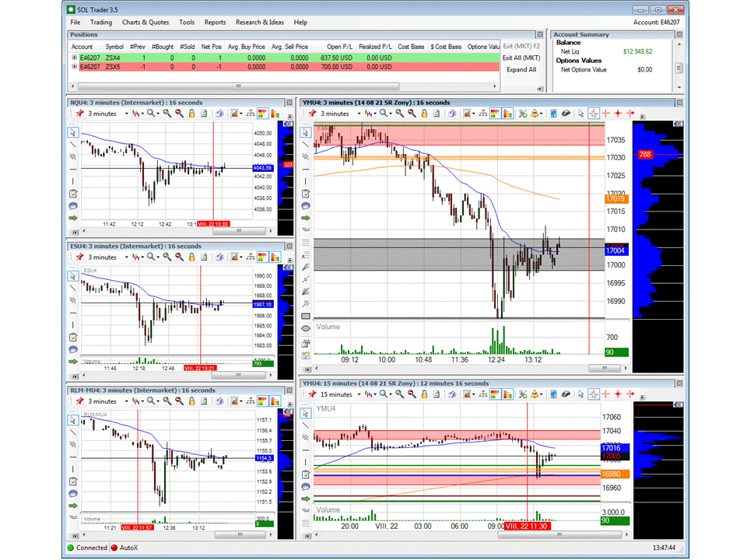Click zoom in magnifier on YMU4 3-minute chart

[x=398, y=114]
